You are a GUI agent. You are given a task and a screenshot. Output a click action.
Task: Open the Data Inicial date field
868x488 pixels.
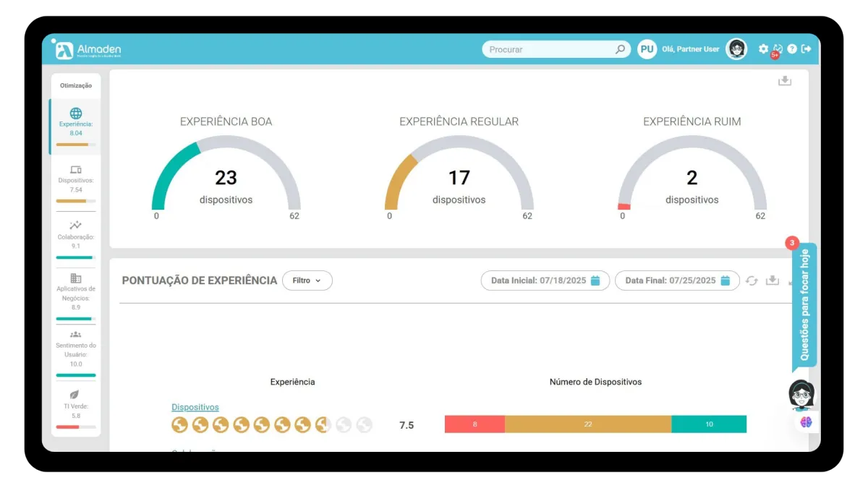[545, 281]
